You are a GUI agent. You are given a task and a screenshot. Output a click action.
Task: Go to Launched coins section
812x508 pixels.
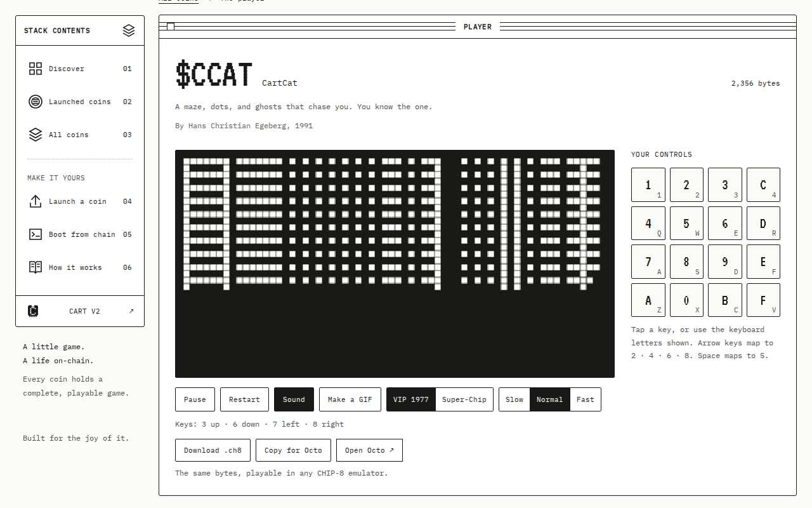tap(80, 102)
